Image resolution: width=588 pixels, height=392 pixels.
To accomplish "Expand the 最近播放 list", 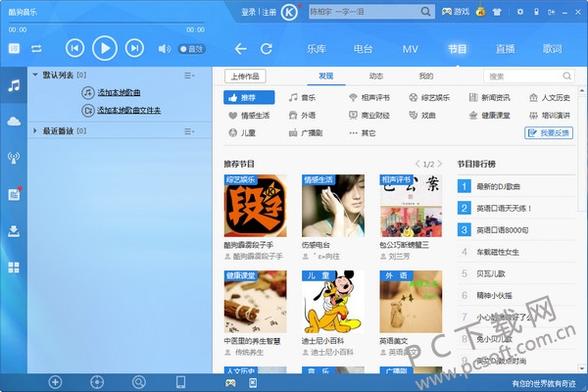I will click(35, 130).
